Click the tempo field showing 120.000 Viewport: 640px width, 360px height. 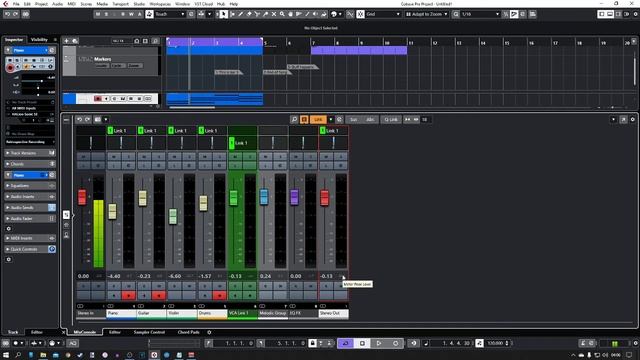496,343
